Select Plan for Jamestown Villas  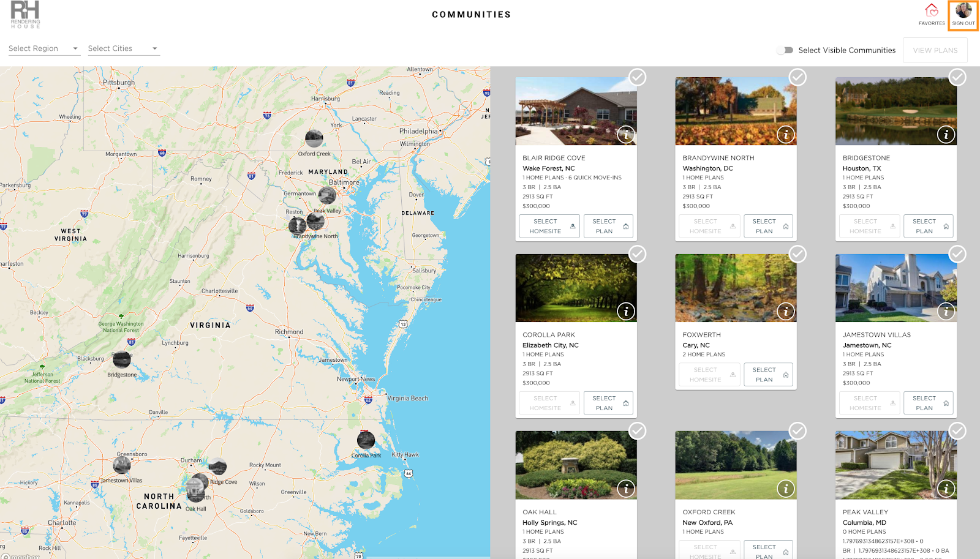tap(929, 403)
